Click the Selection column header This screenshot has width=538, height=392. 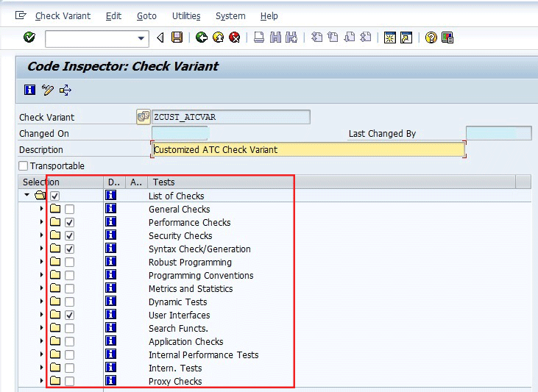[x=61, y=182]
